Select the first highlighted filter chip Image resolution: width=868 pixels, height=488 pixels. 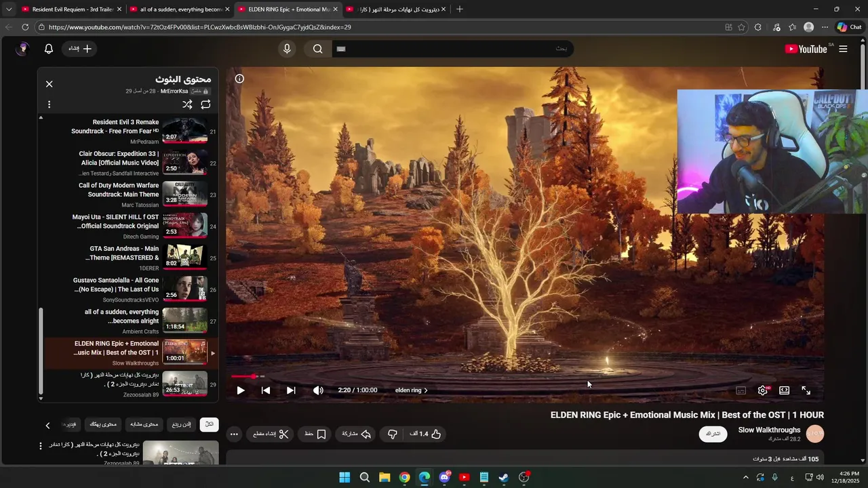coord(209,424)
